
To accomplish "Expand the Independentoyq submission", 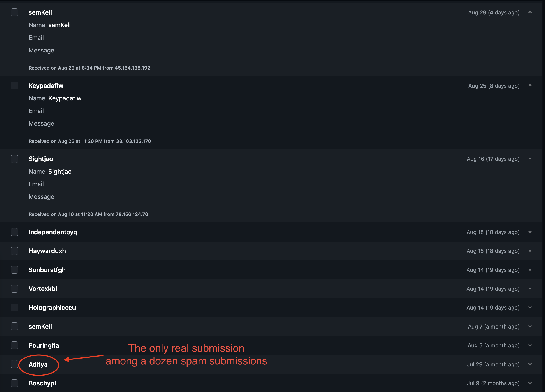I will tap(530, 232).
